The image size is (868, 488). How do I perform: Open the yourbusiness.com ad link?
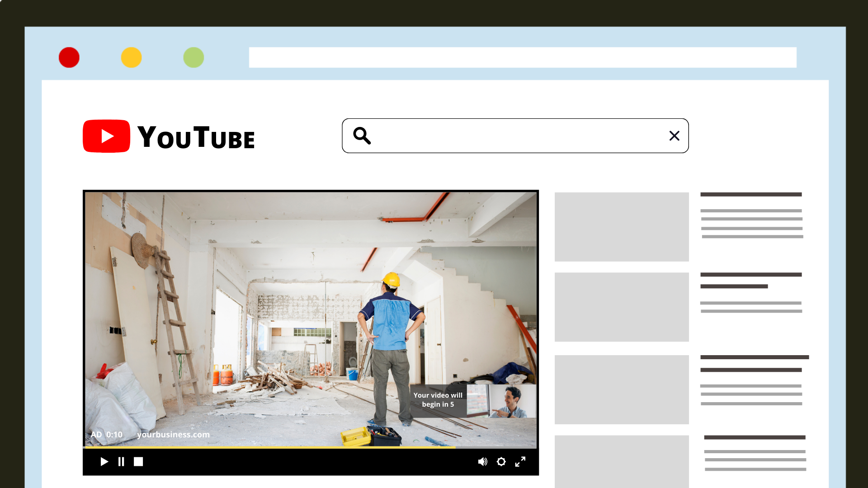click(173, 434)
